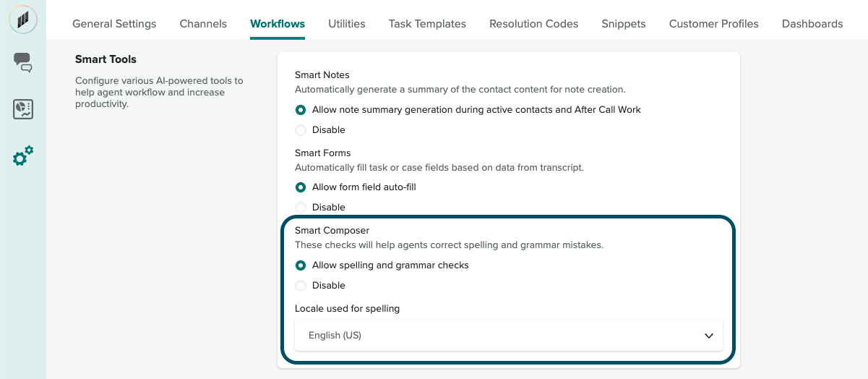
Task: Open the Dashboards tab
Action: pos(812,24)
